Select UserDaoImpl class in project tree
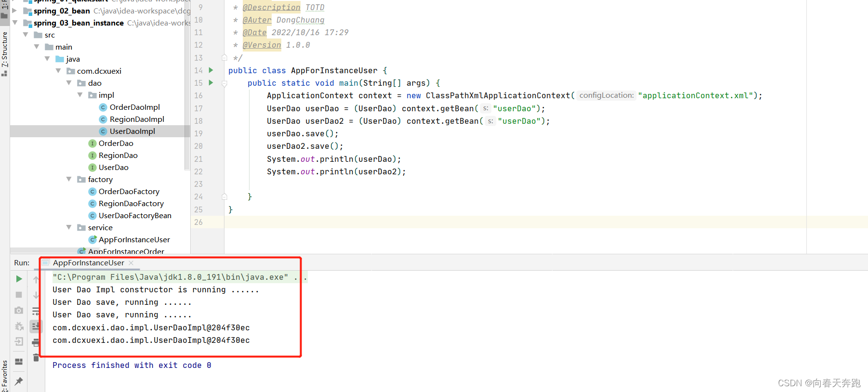 click(x=132, y=131)
